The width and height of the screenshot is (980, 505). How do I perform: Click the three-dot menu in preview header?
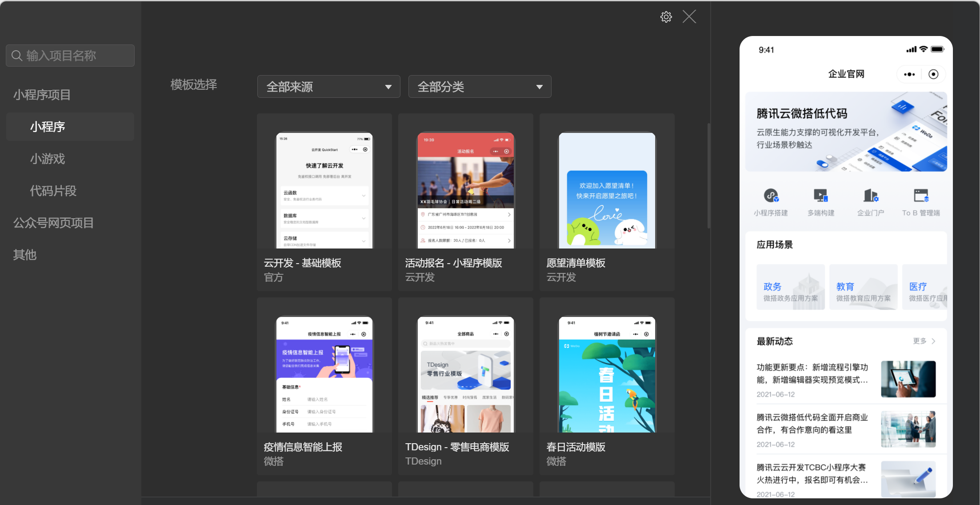point(909,74)
